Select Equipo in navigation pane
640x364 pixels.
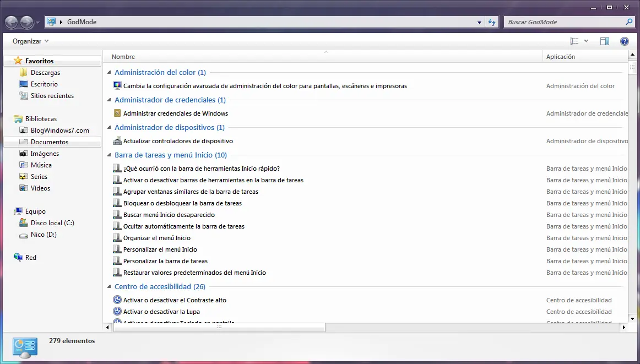pos(35,211)
